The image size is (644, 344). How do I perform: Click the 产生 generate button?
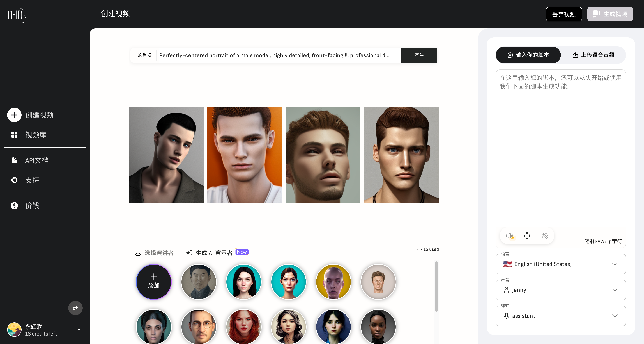click(419, 55)
